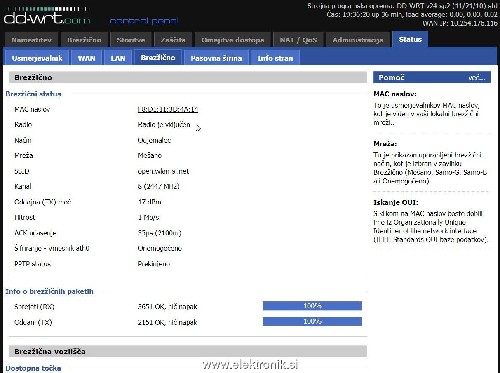The height and width of the screenshot is (373, 500).
Task: Click the 'Oddani (TX)' label
Action: coord(33,322)
